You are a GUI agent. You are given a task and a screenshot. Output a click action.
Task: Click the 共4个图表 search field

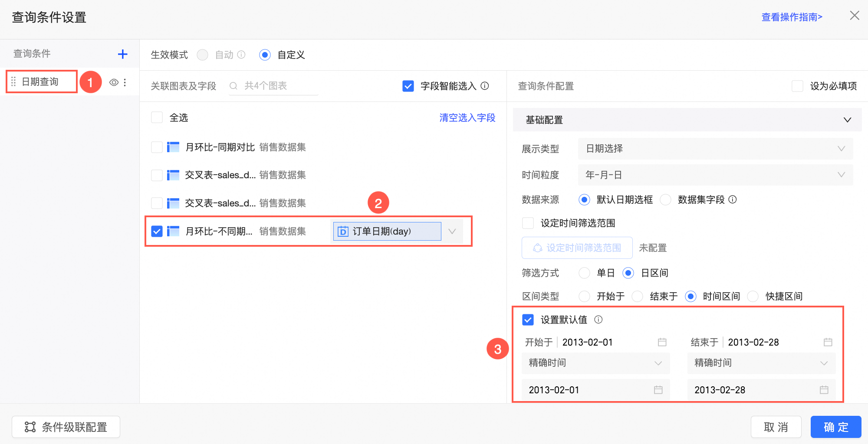click(x=273, y=86)
